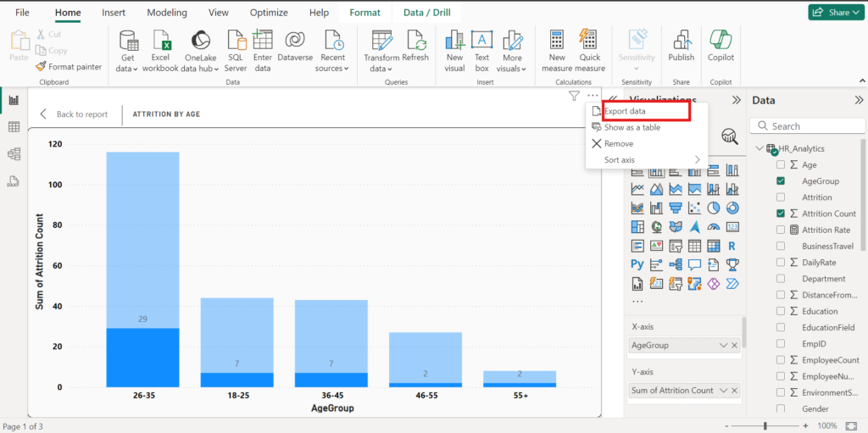Choose the Scatter chart visualization
868x433 pixels.
pyautogui.click(x=694, y=208)
